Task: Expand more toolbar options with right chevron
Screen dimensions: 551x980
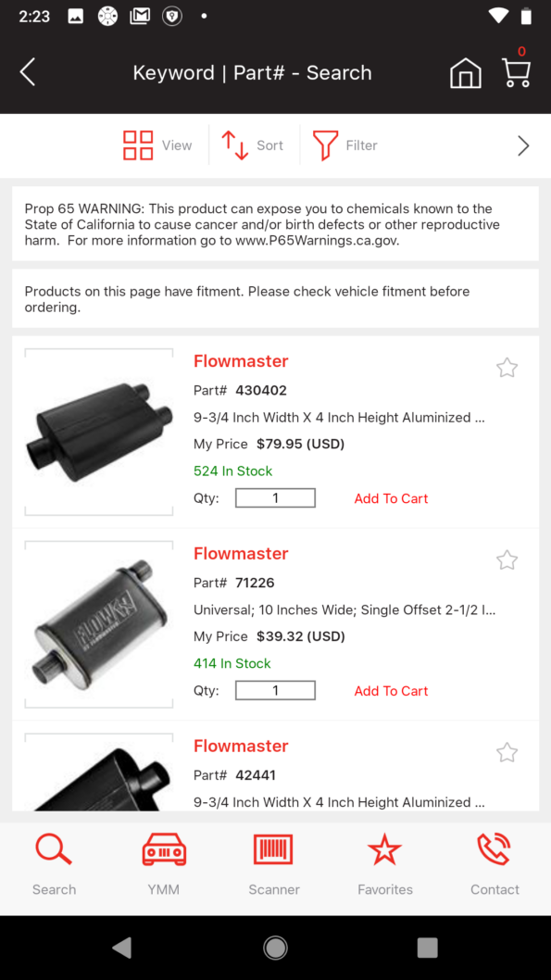Action: 523,145
